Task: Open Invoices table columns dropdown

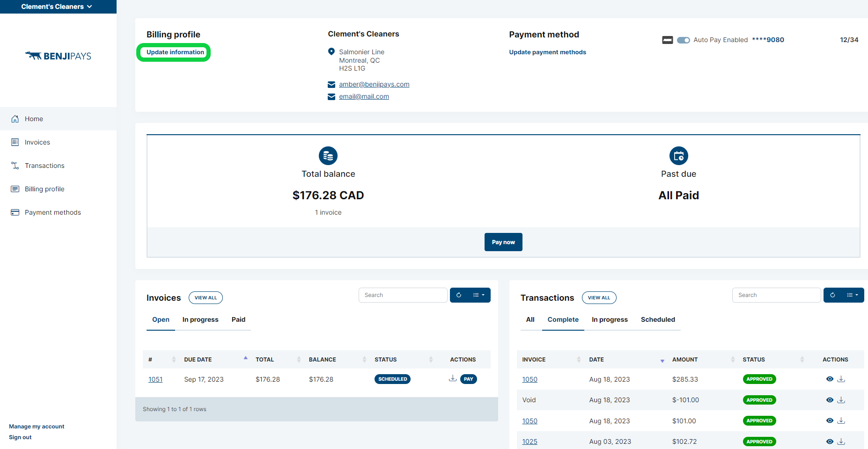Action: (479, 295)
